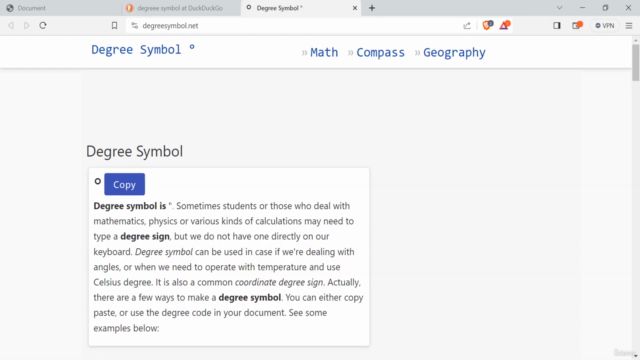Open the Brave Wallet icon
This screenshot has height=360, width=640.
tap(577, 25)
